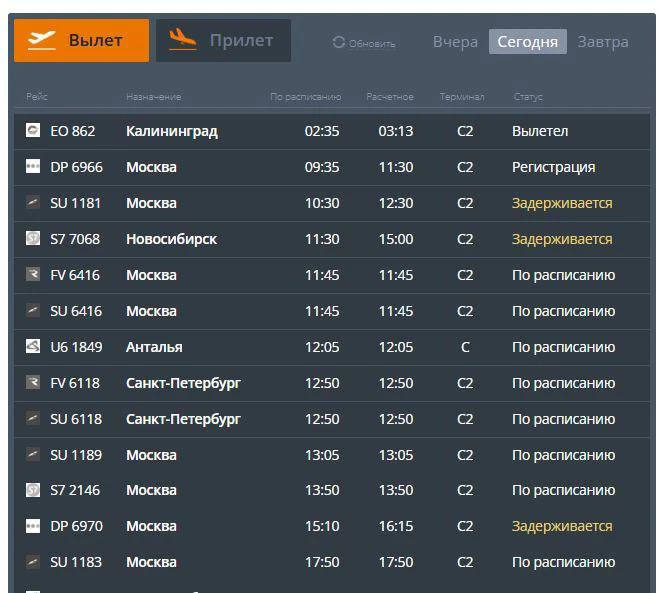Screen dimensions: 658x593
Task: Click the Новосибирск destination in S7 7068 row
Action: 171,239
